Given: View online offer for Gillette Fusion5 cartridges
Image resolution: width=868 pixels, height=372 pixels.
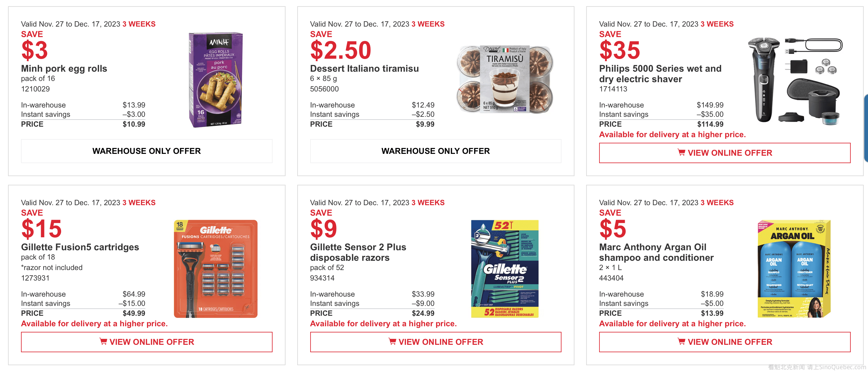Looking at the screenshot, I should pos(147,342).
